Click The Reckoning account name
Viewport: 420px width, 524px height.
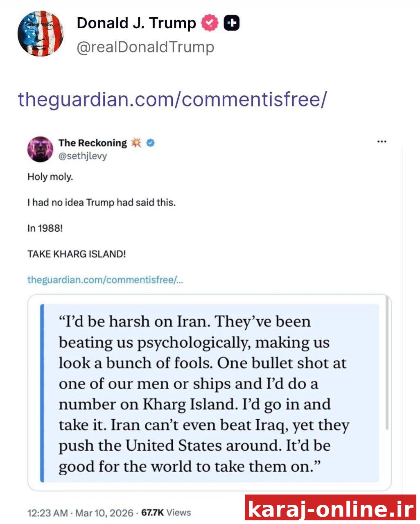point(93,143)
